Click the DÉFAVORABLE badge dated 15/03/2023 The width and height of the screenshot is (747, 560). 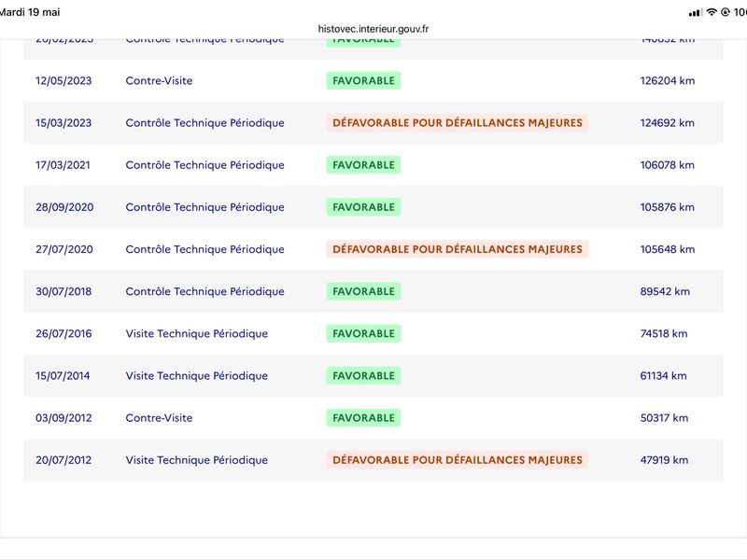click(x=458, y=123)
